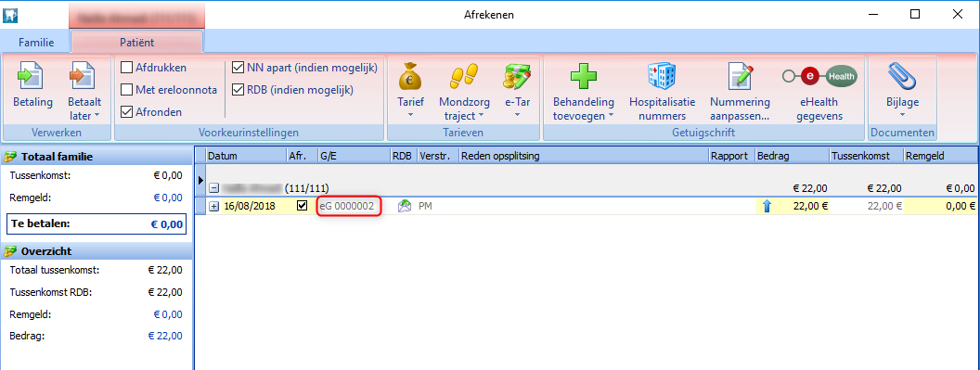Image resolution: width=980 pixels, height=370 pixels.
Task: Open Hospitalisatie nummers icon
Action: (662, 77)
